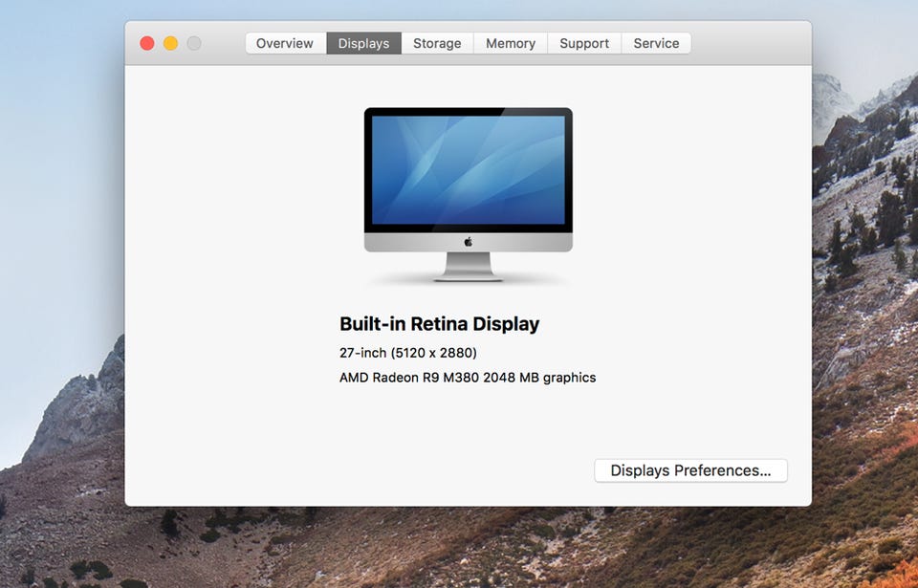Click the 27-inch (5120 x 2880) text
This screenshot has width=918, height=588.
(x=408, y=353)
